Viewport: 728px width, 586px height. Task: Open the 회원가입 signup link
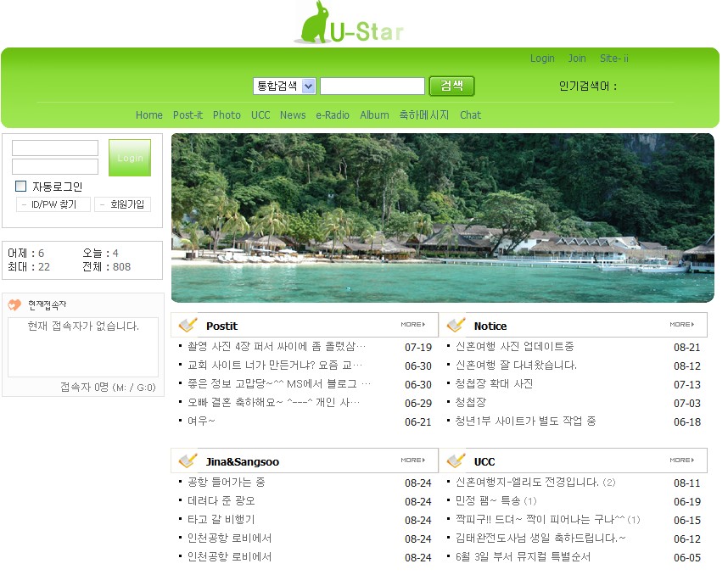(122, 204)
